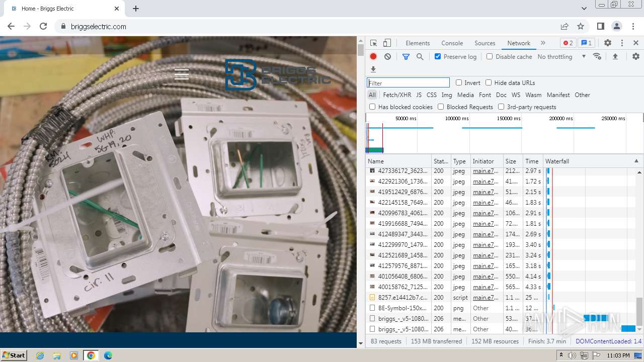Bookmark this page with star icon
Viewport: 644px width, 362px height.
tap(581, 26)
